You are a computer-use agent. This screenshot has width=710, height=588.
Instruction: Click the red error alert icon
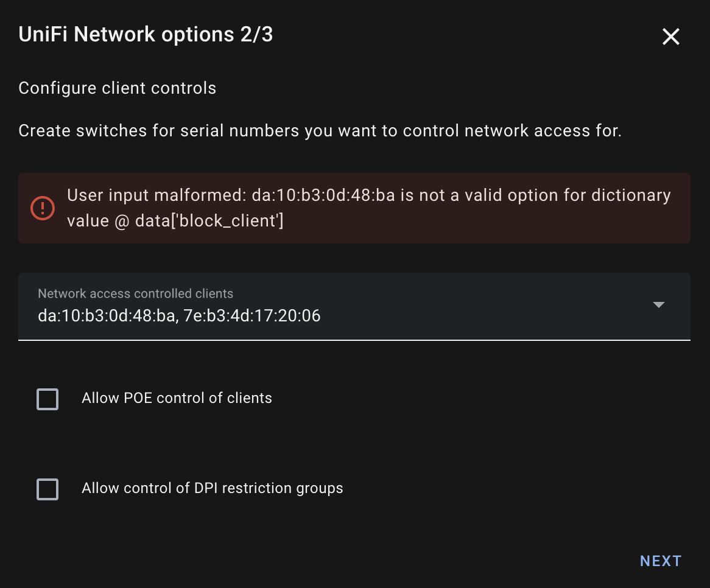click(43, 208)
